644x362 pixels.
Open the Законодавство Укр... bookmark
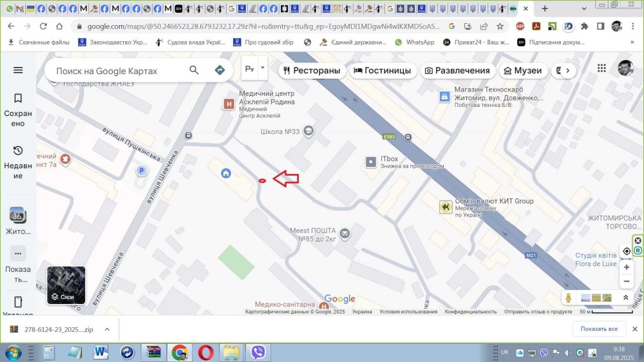pyautogui.click(x=113, y=42)
